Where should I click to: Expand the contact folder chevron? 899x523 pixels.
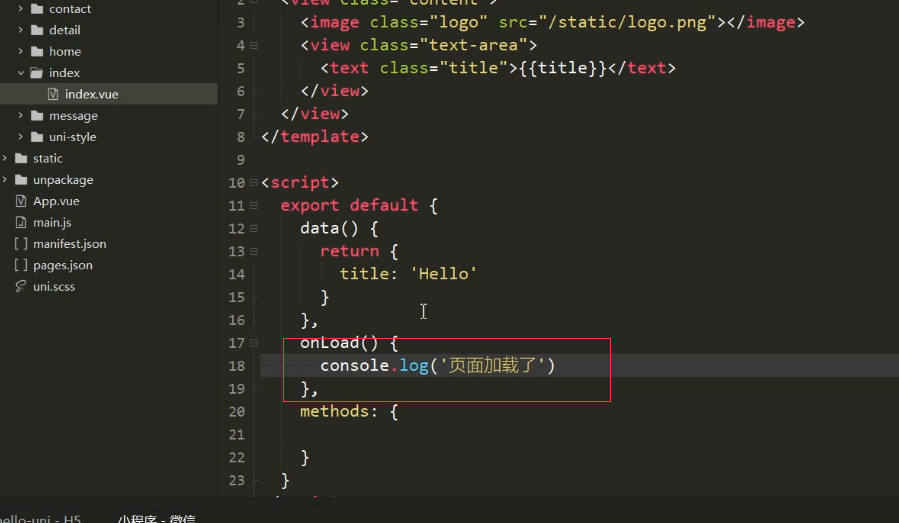pos(21,9)
